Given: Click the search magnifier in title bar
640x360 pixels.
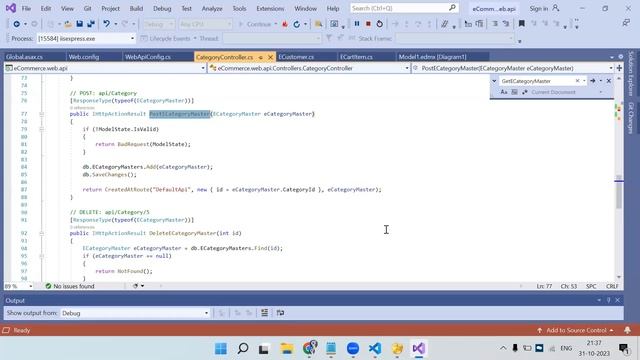Looking at the screenshot, I should point(452,8).
